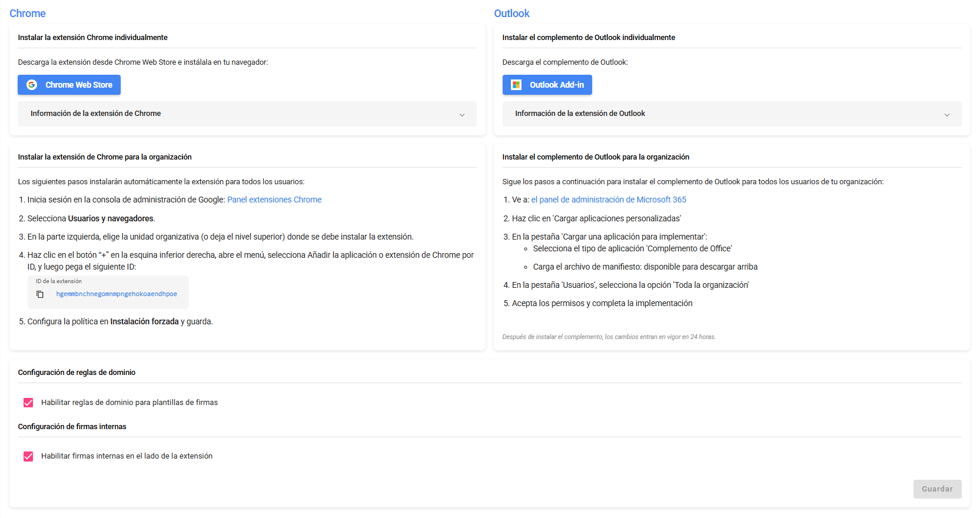Viewport: 980px width, 518px height.
Task: Click 'Carga el archivo de manifiesto' bullet
Action: (645, 267)
